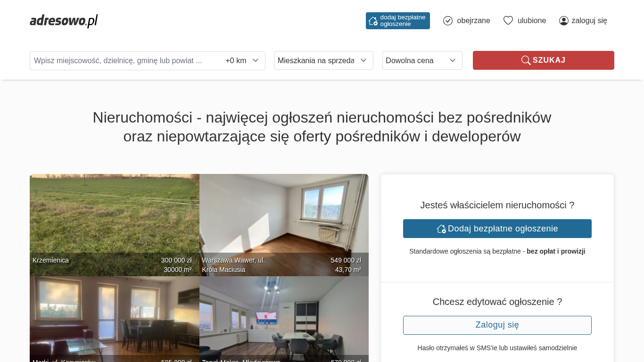This screenshot has width=644, height=362.
Task: Expand the +0 km distance dropdown
Action: (x=242, y=60)
